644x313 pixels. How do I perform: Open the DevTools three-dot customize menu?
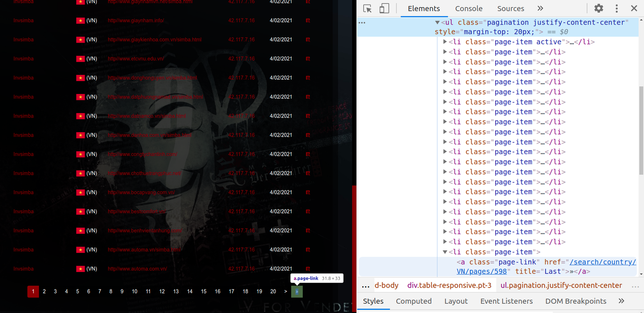tap(617, 8)
